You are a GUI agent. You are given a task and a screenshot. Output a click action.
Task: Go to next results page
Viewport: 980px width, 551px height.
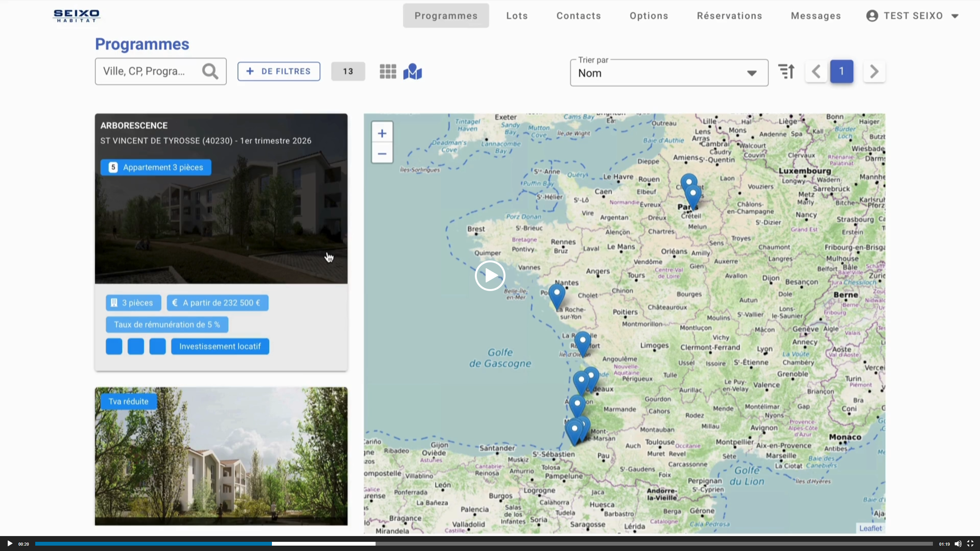874,72
